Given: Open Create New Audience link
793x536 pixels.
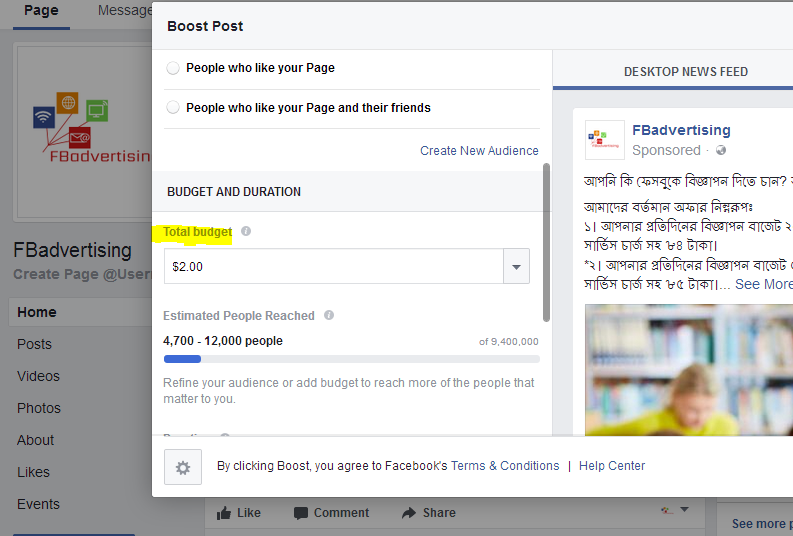Looking at the screenshot, I should (x=479, y=151).
